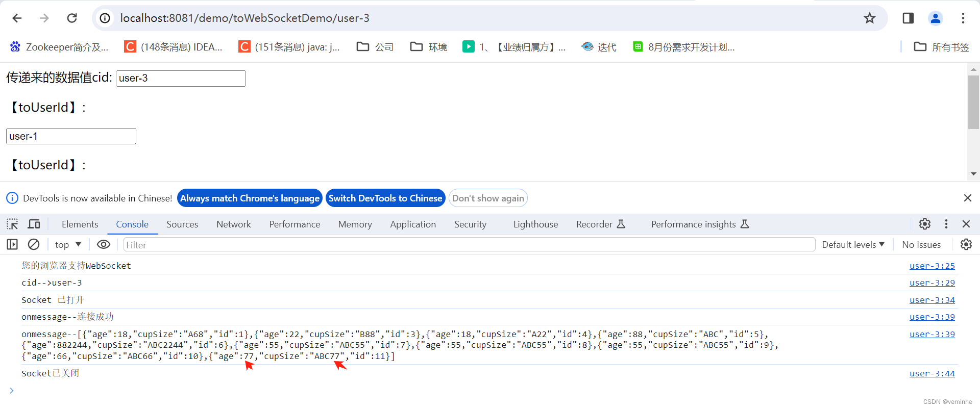Click the cid input field containing user-3
The image size is (980, 409).
point(181,79)
